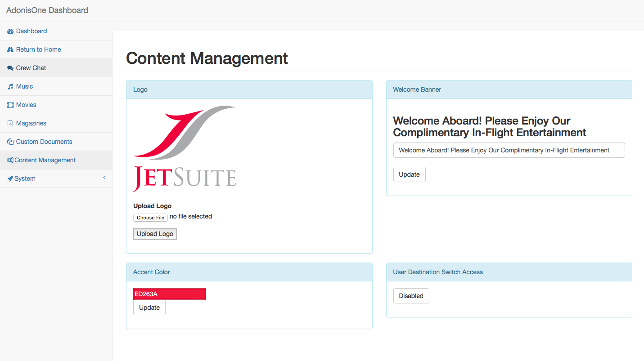This screenshot has width=644, height=361.
Task: Click the Dashboard gauge icon in the sidebar
Action: (x=10, y=31)
